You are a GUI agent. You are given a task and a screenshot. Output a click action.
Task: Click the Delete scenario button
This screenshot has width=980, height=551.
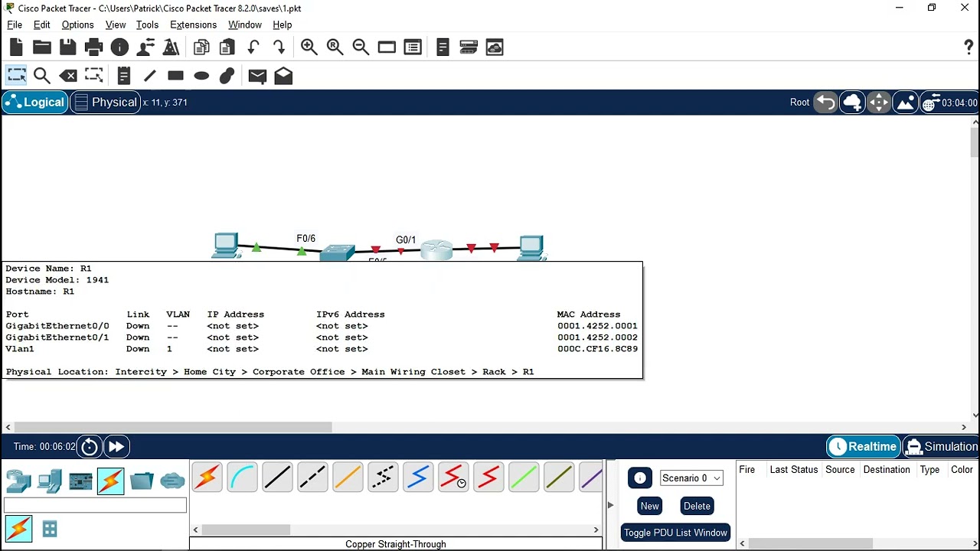(x=697, y=506)
